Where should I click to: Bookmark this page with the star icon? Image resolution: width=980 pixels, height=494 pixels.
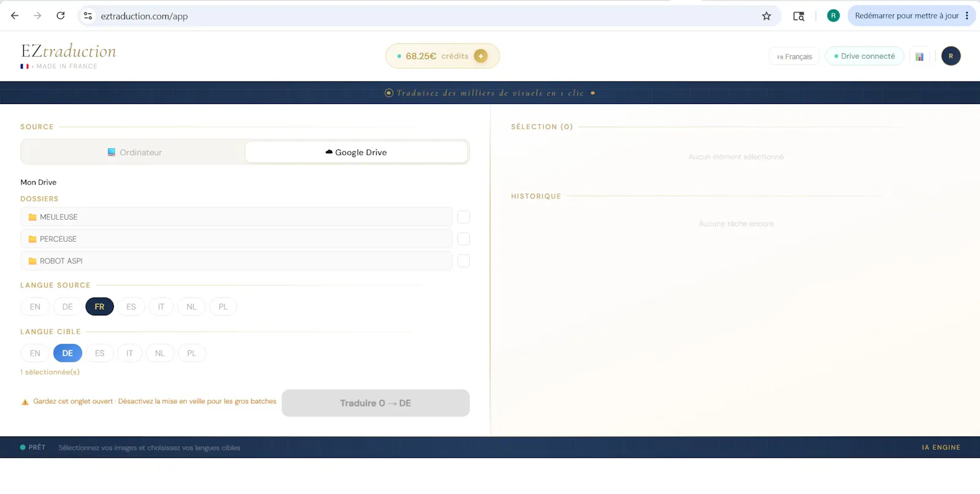click(766, 16)
